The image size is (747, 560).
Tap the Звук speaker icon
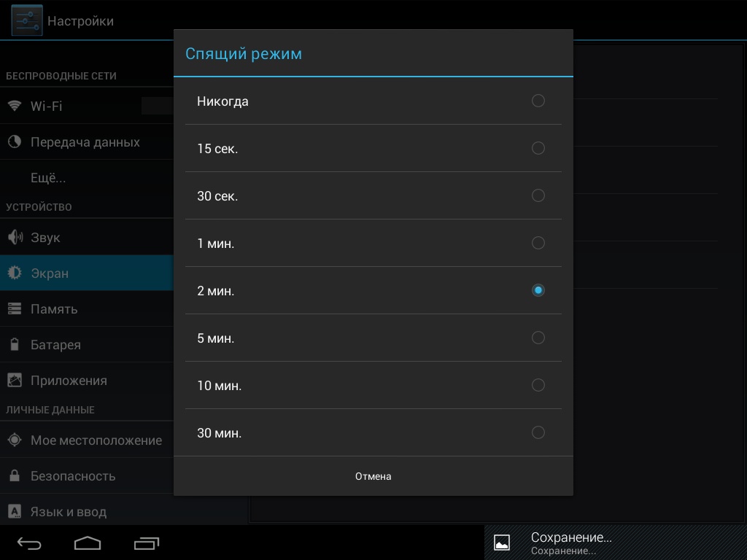(15, 238)
